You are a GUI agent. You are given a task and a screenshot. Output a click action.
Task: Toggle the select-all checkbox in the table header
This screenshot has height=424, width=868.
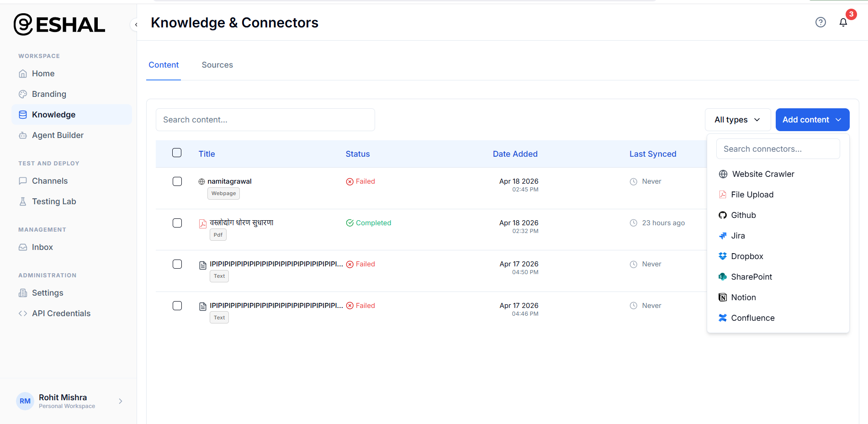click(x=177, y=153)
